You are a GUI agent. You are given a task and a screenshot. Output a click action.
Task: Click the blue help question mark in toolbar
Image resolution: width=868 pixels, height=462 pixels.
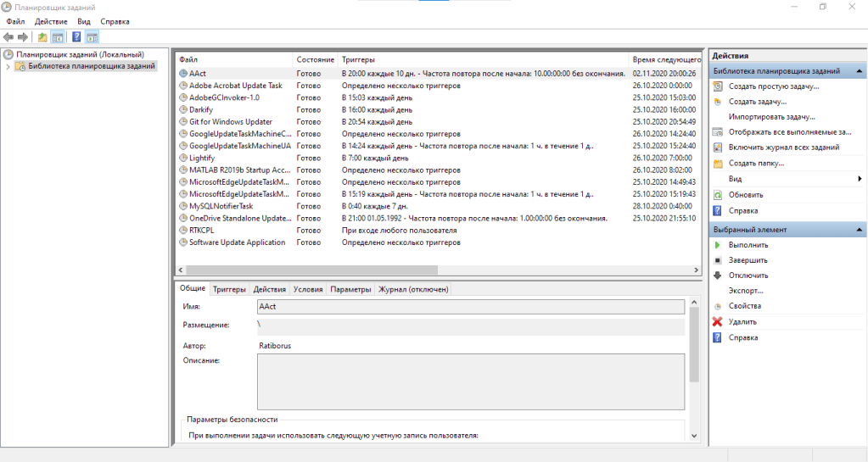pos(76,37)
